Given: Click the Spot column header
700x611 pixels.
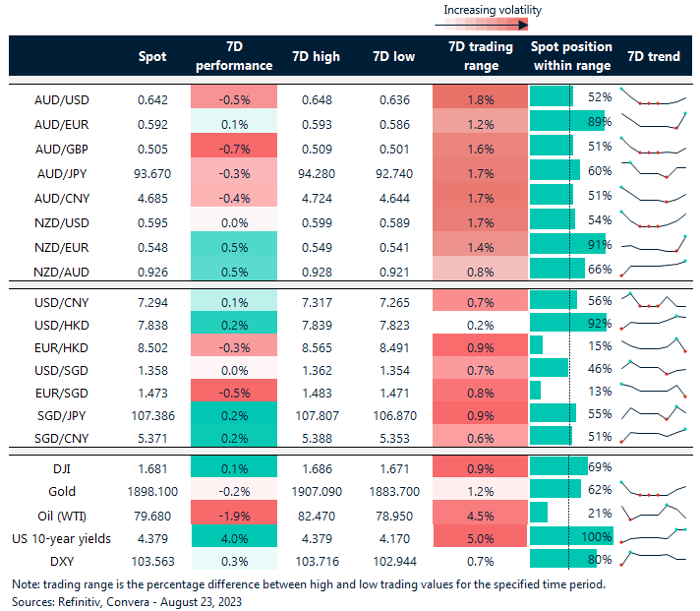Looking at the screenshot, I should click(152, 57).
